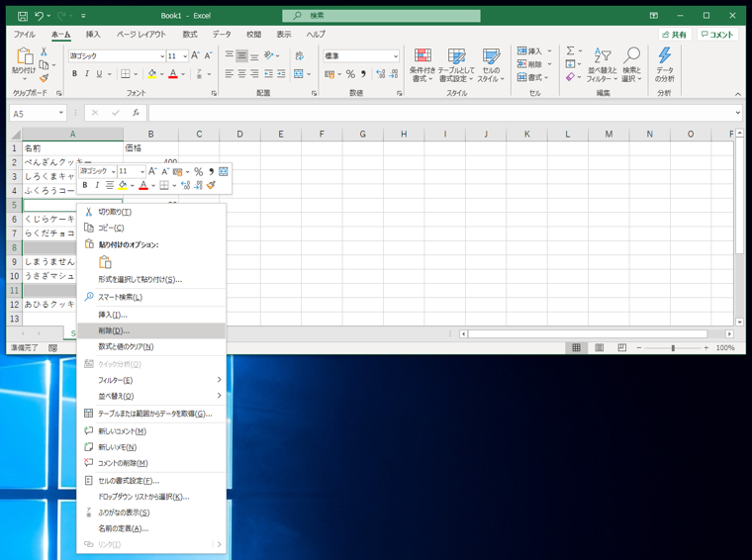
Task: Select 削除(D)... in context menu
Action: (151, 330)
